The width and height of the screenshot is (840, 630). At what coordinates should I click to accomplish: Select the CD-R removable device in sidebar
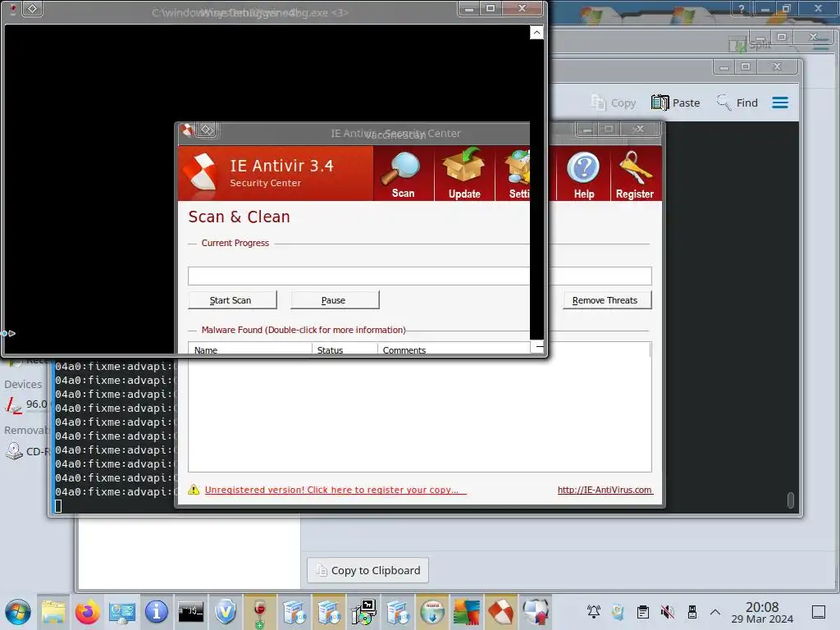(x=27, y=451)
